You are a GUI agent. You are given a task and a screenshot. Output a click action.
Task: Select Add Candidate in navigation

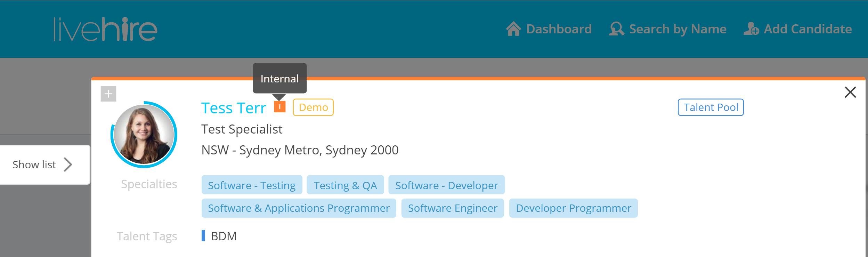808,29
